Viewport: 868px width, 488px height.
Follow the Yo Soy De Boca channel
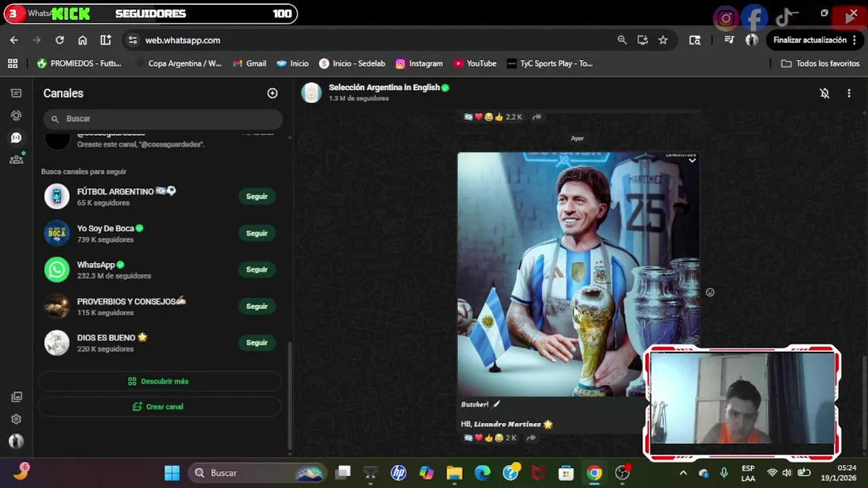coord(257,233)
